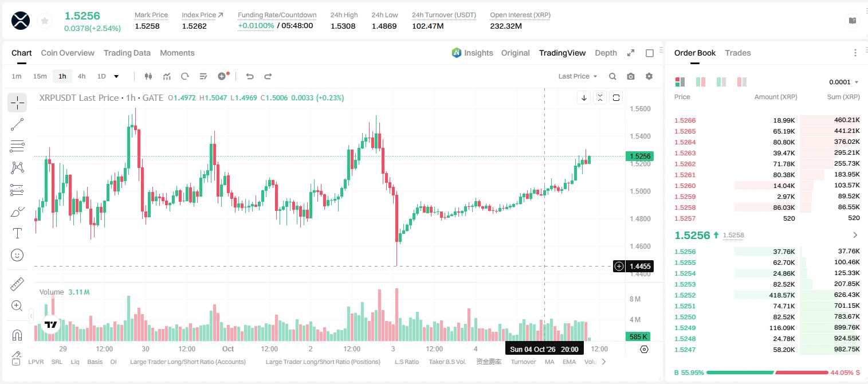Switch to the Trades tab
The height and width of the screenshot is (384, 868).
737,53
